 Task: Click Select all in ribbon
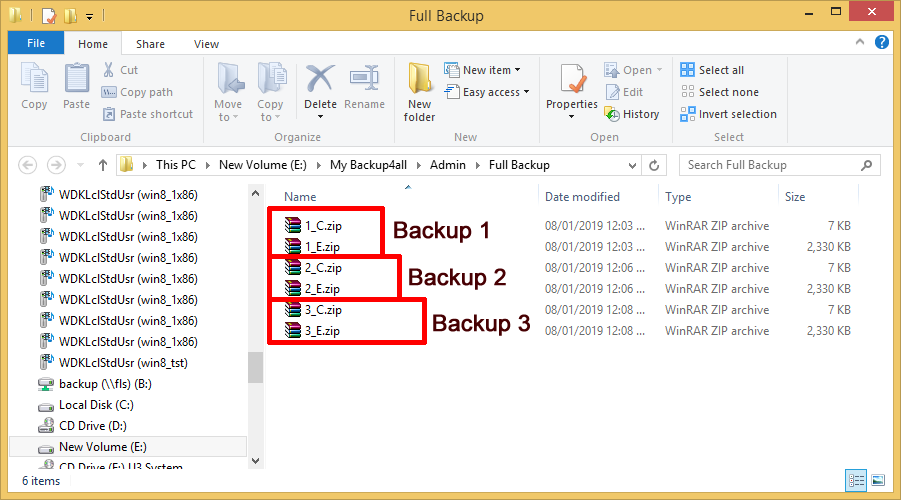coord(713,70)
